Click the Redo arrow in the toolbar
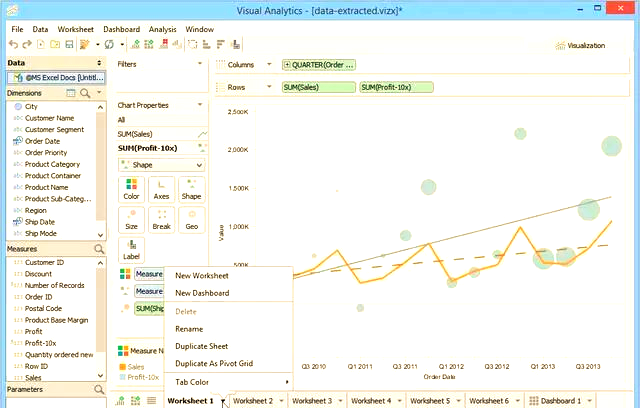 [x=27, y=44]
